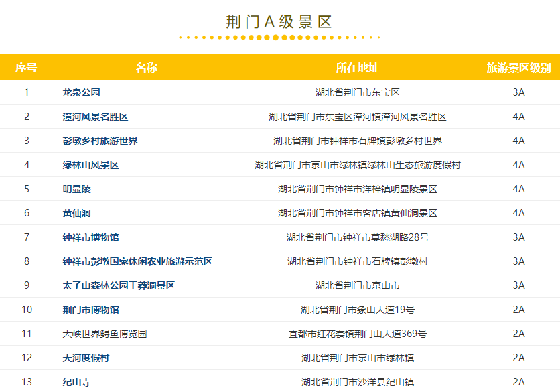Click sequence number 13 for 纪山寺
Screen dimensions: 560x392
(x=27, y=382)
